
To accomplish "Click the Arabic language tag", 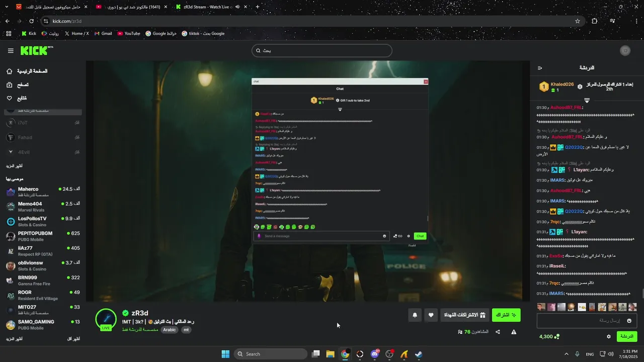I will 170,330.
